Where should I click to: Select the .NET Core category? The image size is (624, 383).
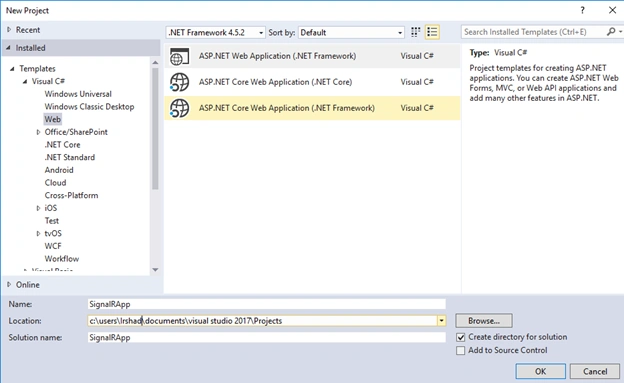pyautogui.click(x=62, y=145)
